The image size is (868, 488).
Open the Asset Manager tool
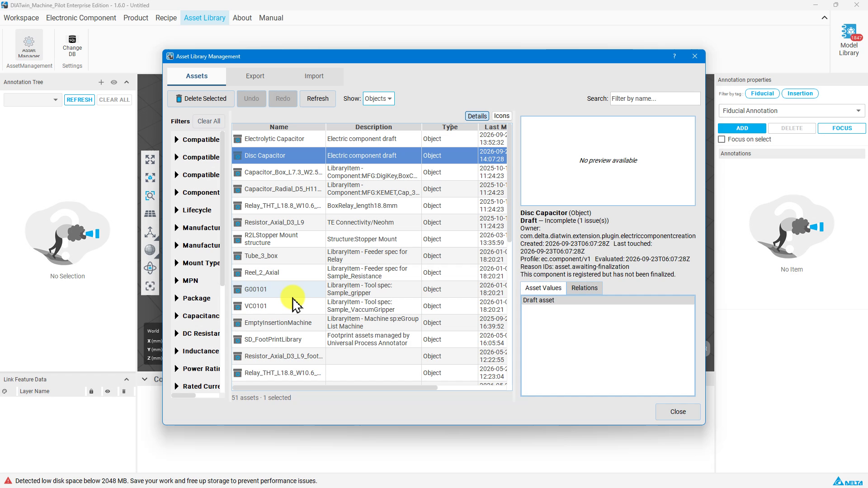tap(29, 45)
